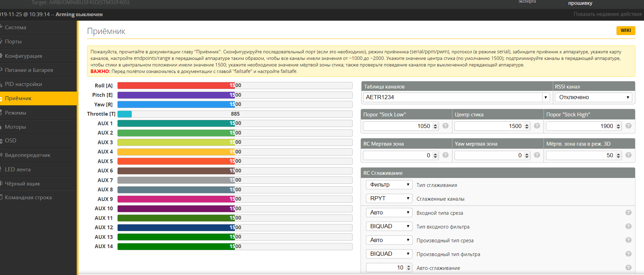
Task: Open the PID настройки tab
Action: 23,84
